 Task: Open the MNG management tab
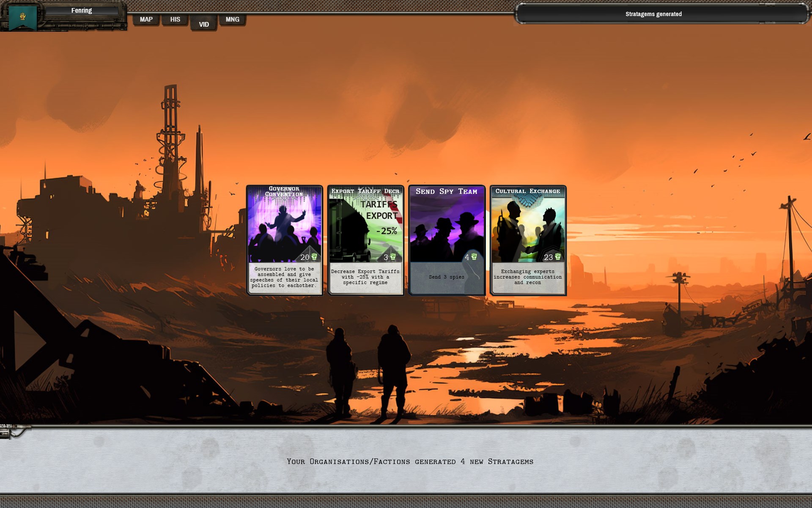(x=232, y=19)
